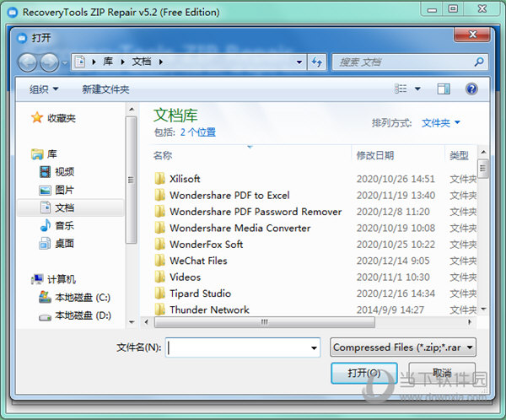Click the 打开(O) button
The height and width of the screenshot is (420, 506).
click(363, 373)
